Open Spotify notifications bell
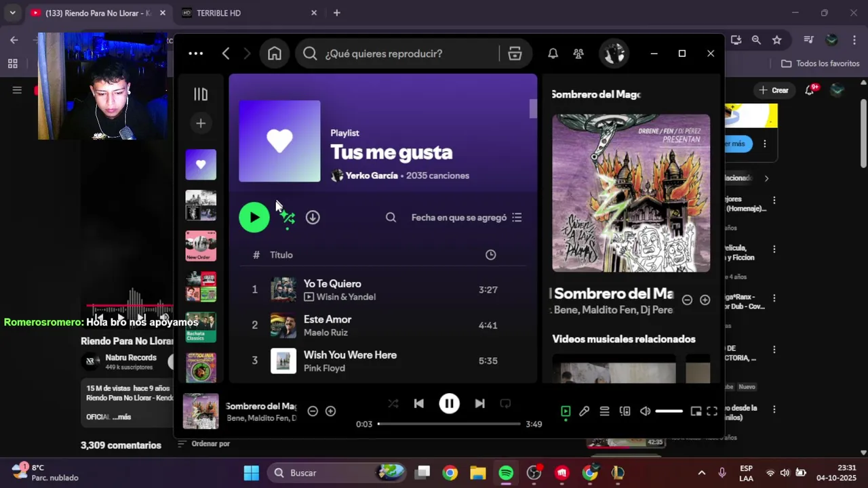 pyautogui.click(x=553, y=54)
